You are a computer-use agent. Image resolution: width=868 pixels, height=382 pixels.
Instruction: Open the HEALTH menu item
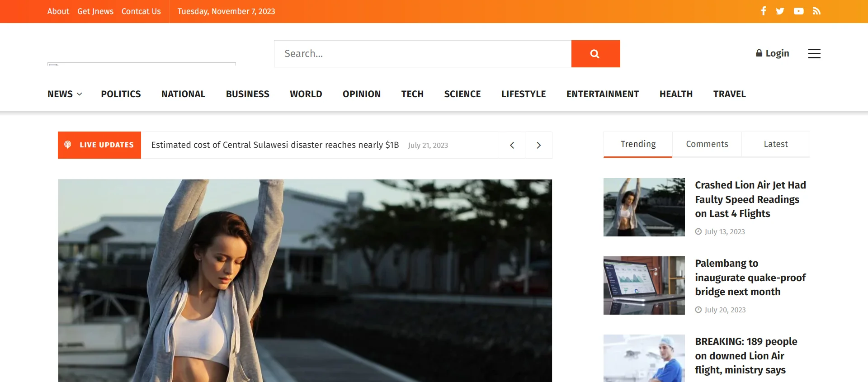[676, 94]
